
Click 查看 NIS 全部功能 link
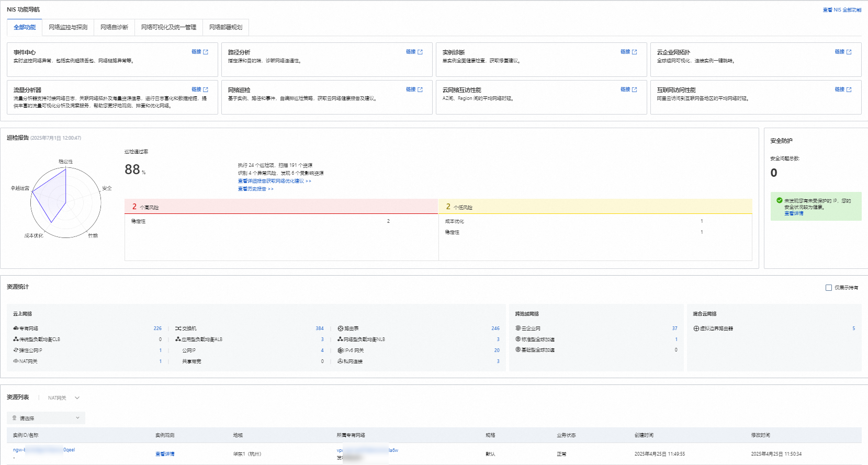[842, 10]
